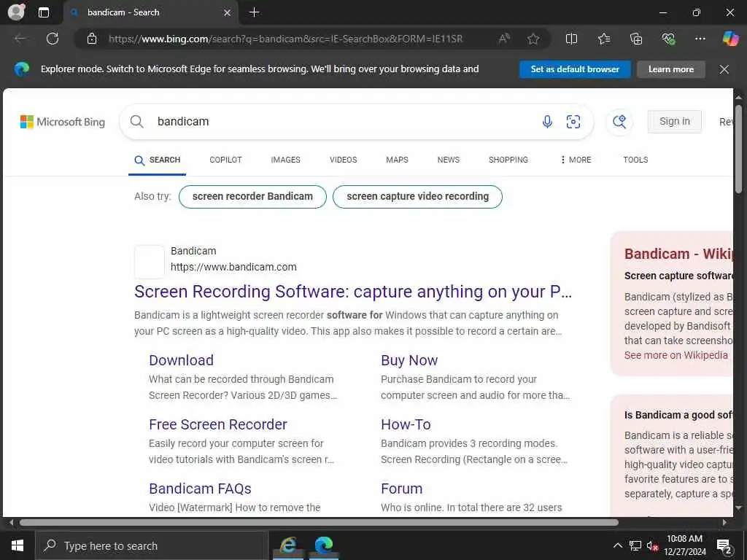Open the Download sublink
The image size is (747, 560).
(181, 360)
